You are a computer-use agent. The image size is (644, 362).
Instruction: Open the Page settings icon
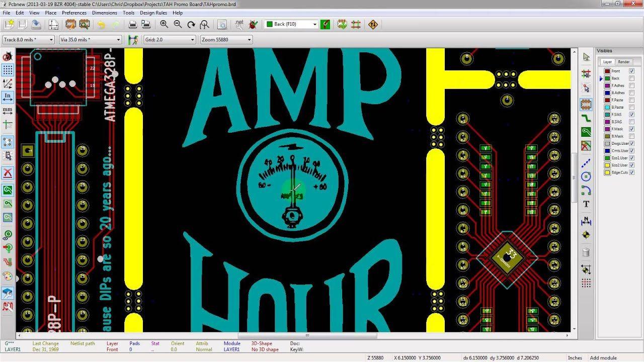click(53, 24)
